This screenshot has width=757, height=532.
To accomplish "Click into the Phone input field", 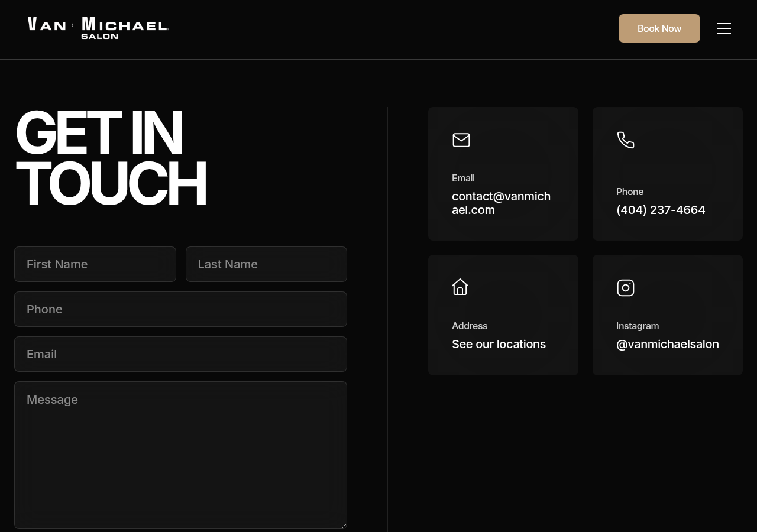I will [180, 309].
